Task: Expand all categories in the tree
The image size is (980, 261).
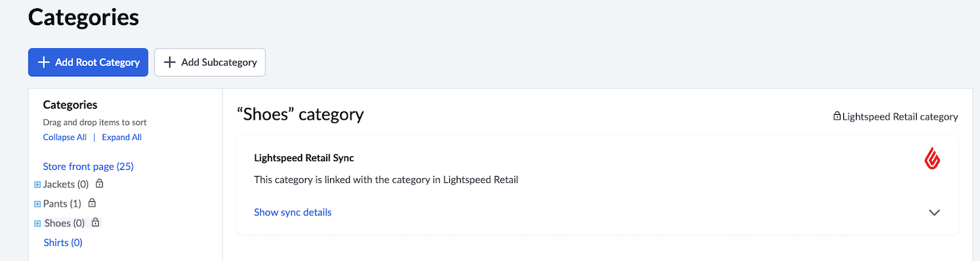Action: click(x=122, y=137)
